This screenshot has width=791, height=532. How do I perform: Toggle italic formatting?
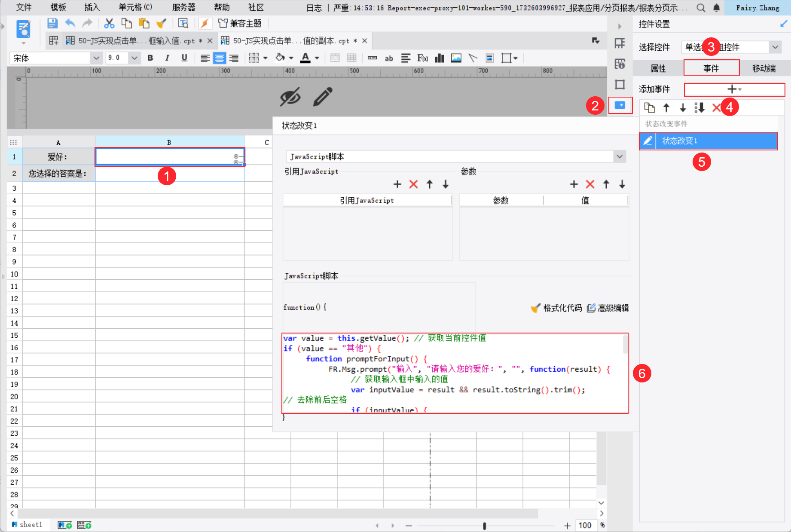(167, 58)
